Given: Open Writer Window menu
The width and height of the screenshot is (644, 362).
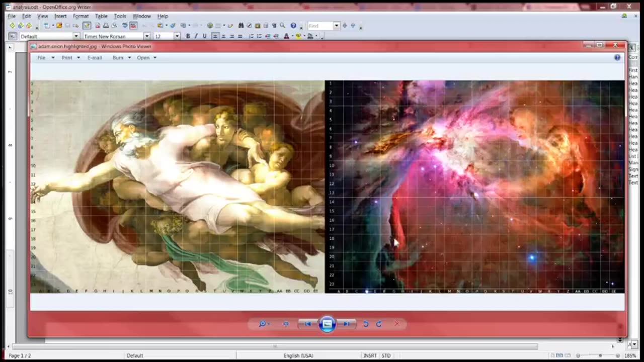Looking at the screenshot, I should (x=141, y=16).
